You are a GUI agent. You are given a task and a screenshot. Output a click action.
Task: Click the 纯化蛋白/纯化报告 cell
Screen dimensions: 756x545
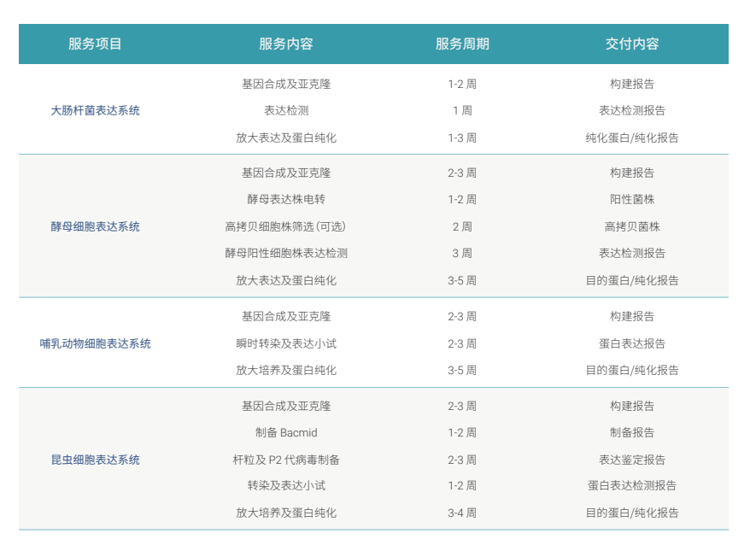(632, 138)
